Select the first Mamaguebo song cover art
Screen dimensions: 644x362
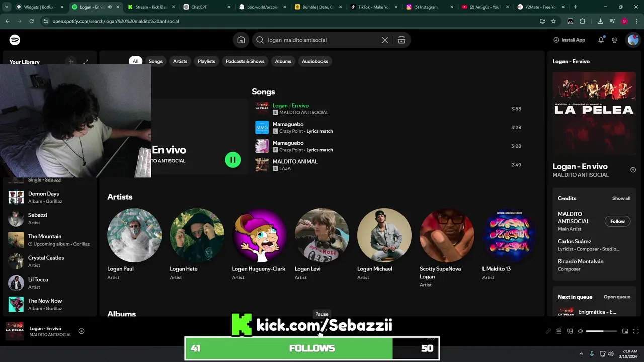coord(262,127)
